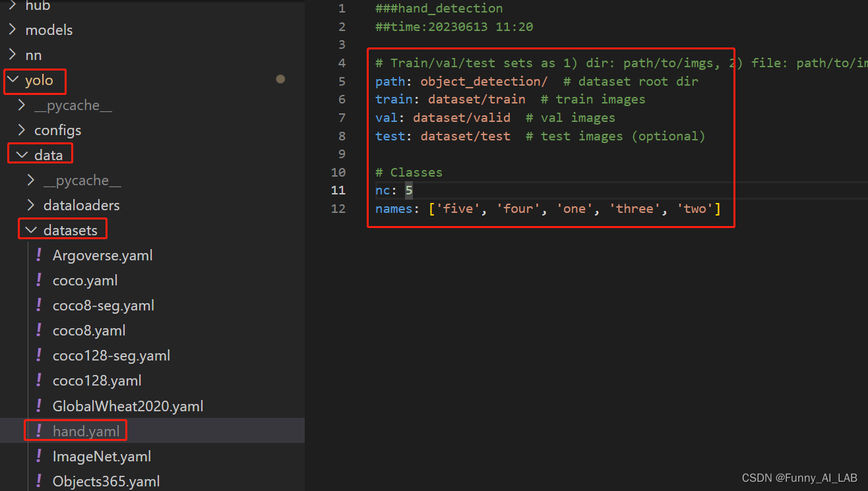Screen dimensions: 868x491
Task: Click YAML icon beside Argoverse.yaml
Action: click(x=39, y=256)
